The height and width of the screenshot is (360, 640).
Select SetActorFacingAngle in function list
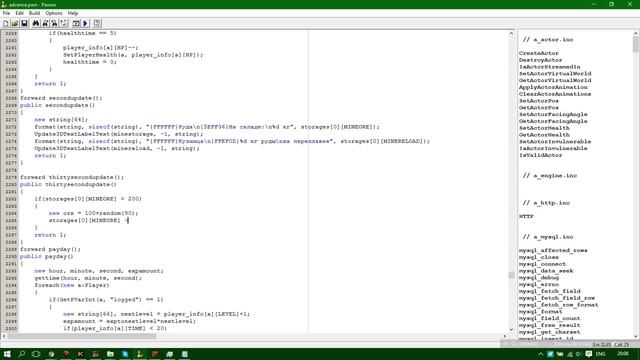[553, 114]
